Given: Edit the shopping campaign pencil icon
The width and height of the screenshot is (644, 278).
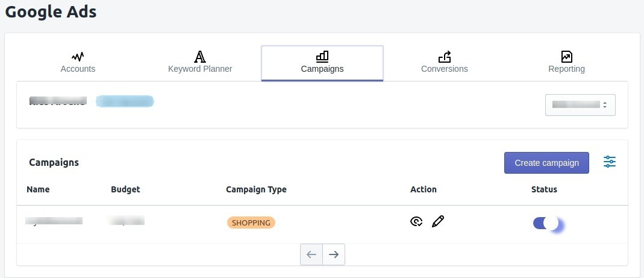Looking at the screenshot, I should (438, 221).
